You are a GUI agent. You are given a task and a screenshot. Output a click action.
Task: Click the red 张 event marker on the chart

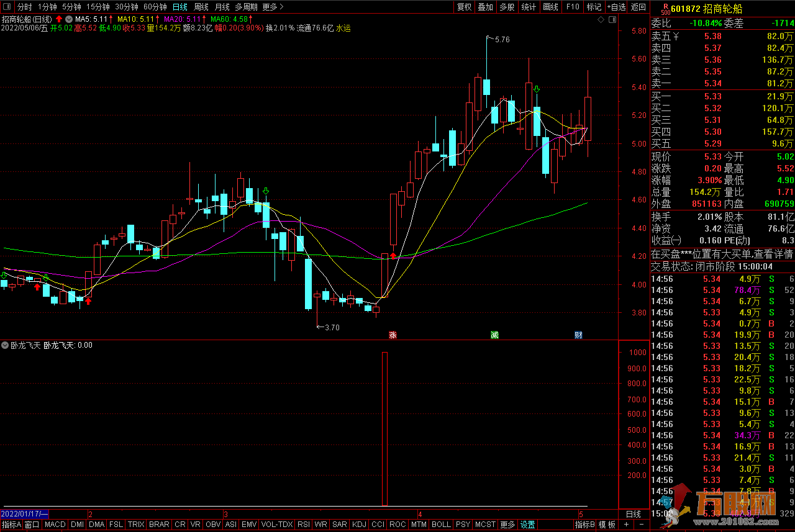[x=393, y=335]
